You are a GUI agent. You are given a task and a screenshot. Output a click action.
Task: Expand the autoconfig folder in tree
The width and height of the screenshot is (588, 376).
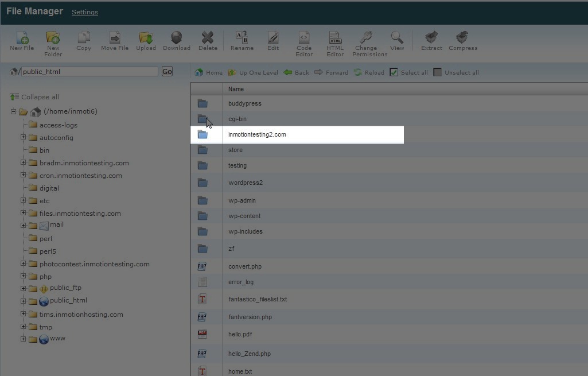[24, 137]
